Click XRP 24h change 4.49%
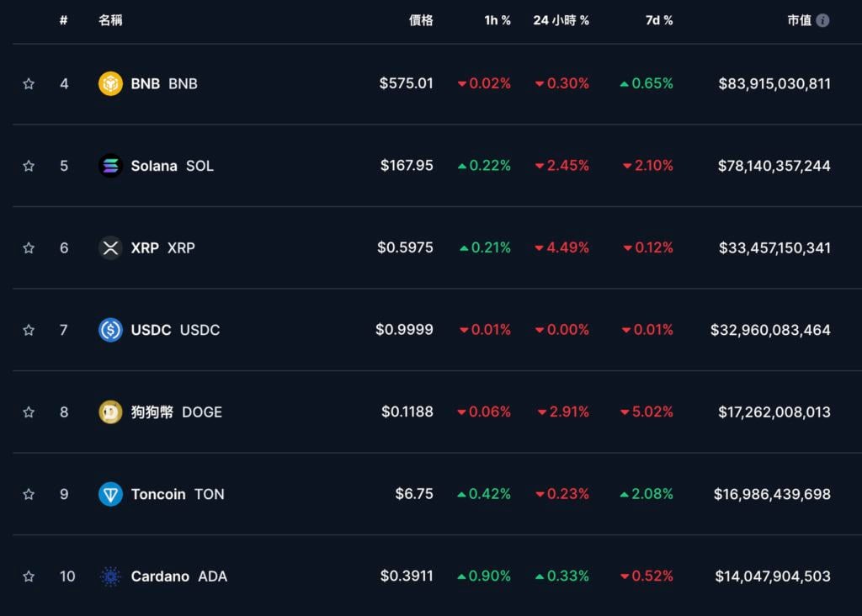Image resolution: width=862 pixels, height=616 pixels. tap(561, 247)
